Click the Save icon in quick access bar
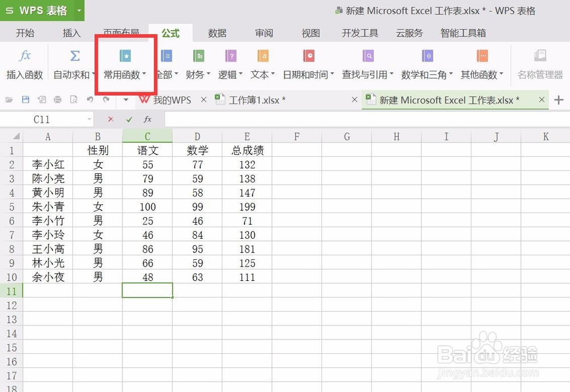This screenshot has width=570, height=392. [25, 100]
